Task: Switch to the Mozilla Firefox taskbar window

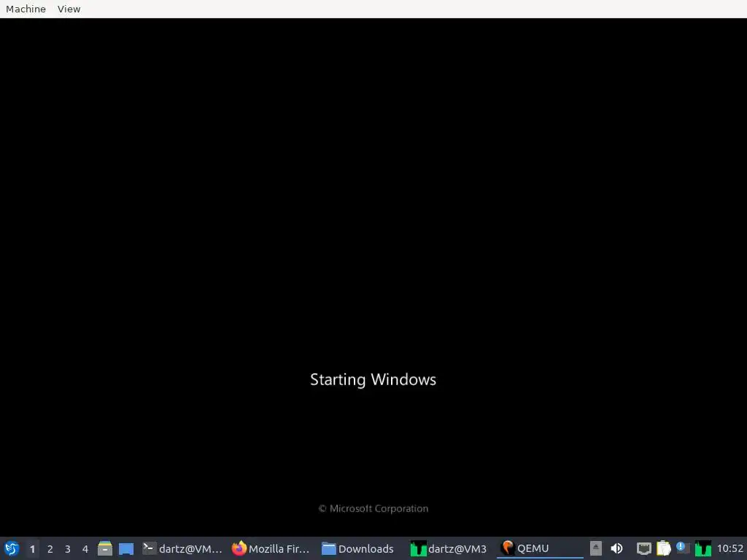Action: click(271, 548)
